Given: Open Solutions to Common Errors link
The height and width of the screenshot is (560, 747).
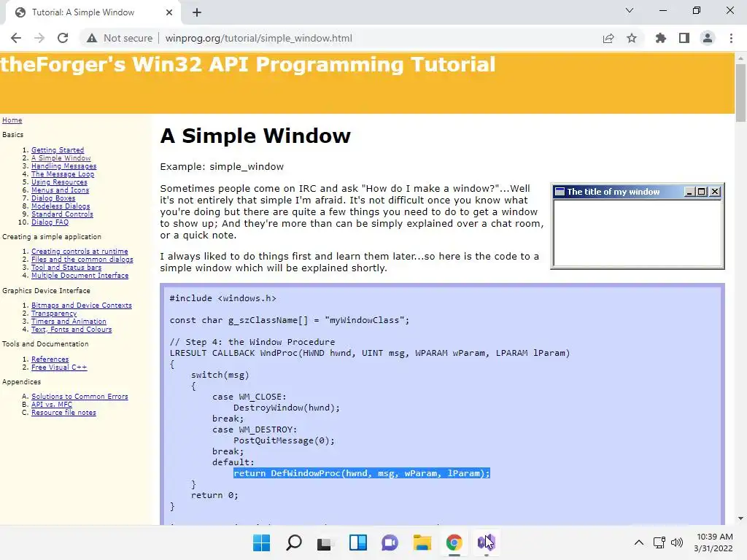Looking at the screenshot, I should (80, 397).
